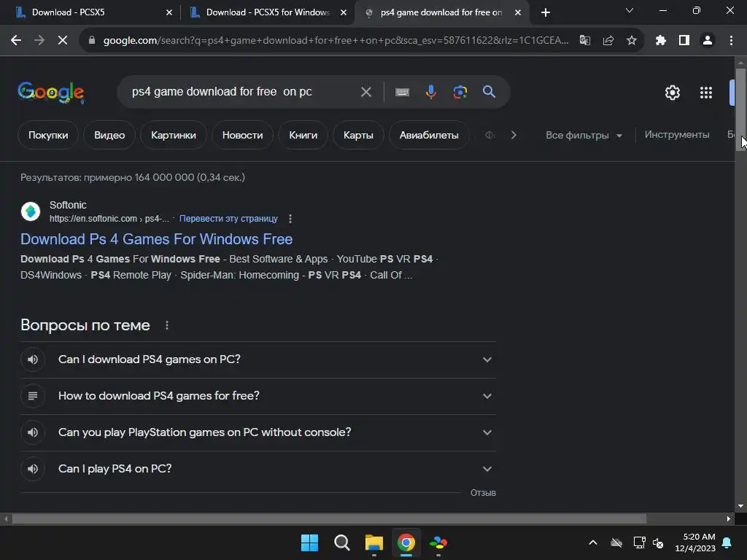Filter results by Новости
This screenshot has width=747, height=560.
point(242,135)
